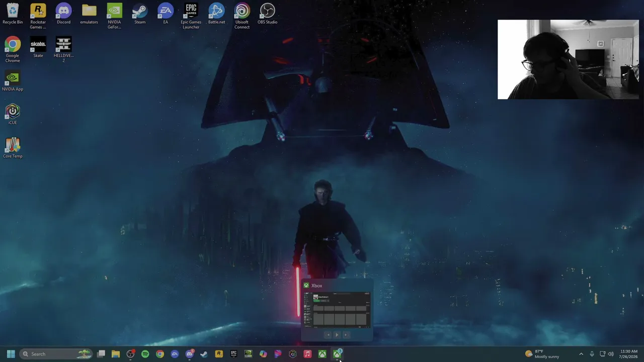Select the NVIDIA App desktop icon
Image resolution: width=644 pixels, height=362 pixels.
point(13,81)
